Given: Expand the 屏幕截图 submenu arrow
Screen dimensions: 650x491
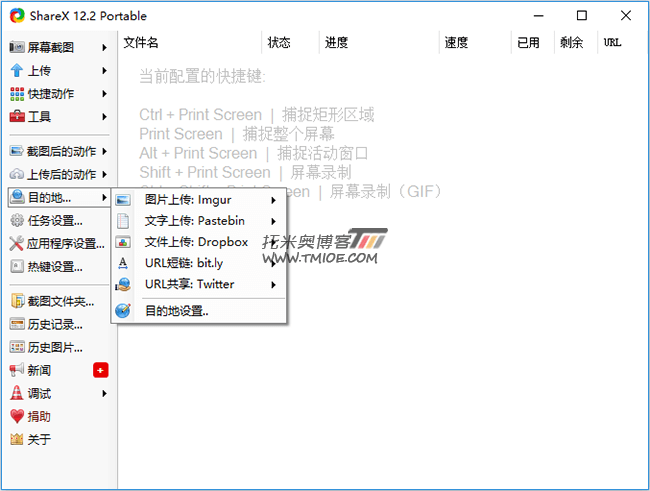Looking at the screenshot, I should 104,48.
